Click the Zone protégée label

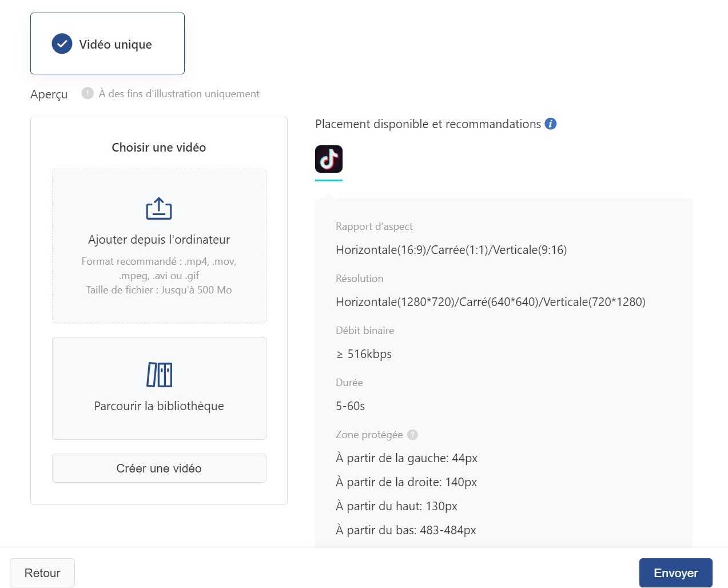click(369, 435)
